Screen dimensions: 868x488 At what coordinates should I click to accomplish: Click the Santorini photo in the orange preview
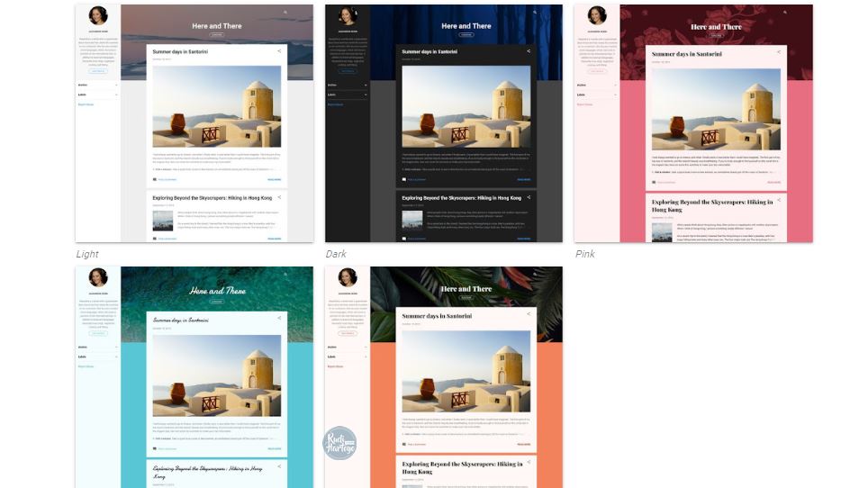pyautogui.click(x=466, y=371)
